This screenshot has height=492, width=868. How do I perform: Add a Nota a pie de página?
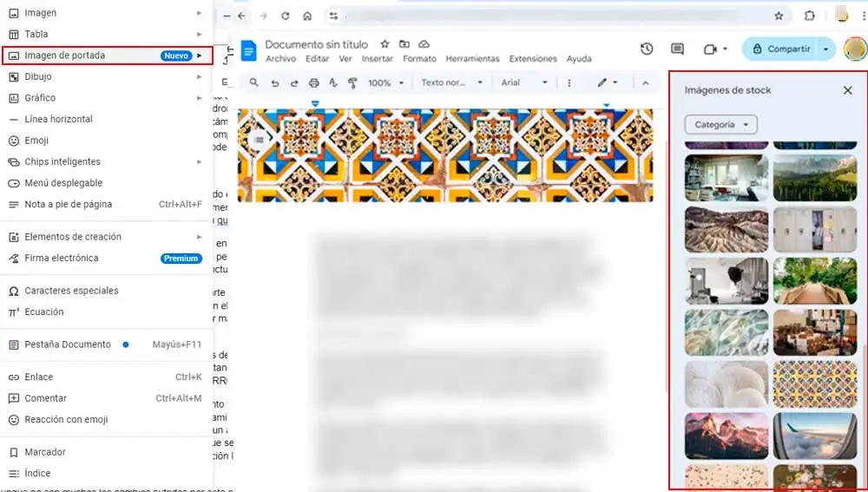[106, 204]
